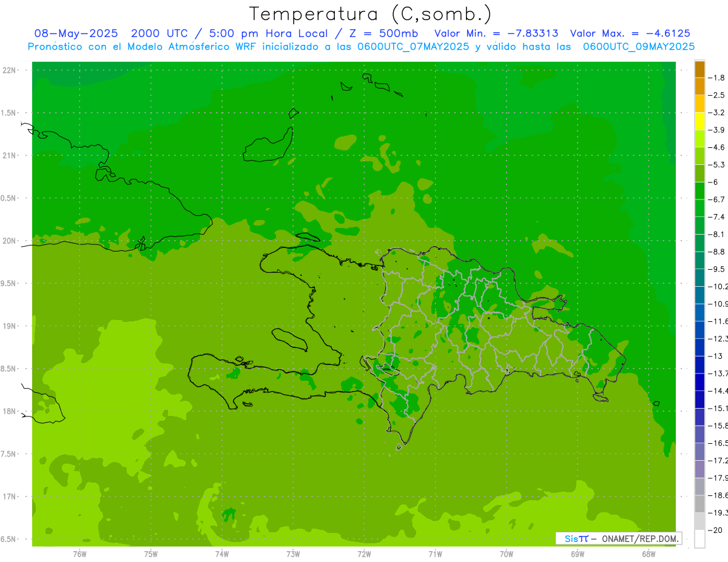Click the '-6.7' colorbar label
The image size is (728, 562).
click(x=716, y=199)
